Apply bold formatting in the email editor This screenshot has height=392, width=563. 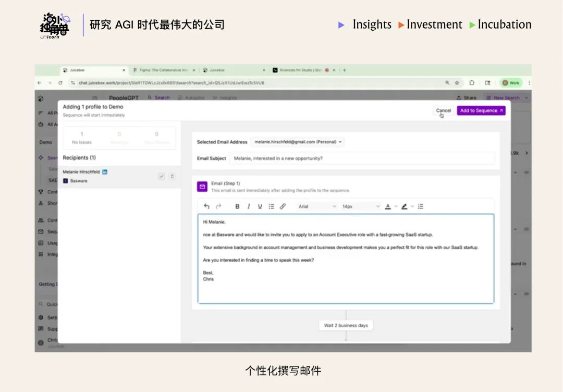tap(237, 206)
